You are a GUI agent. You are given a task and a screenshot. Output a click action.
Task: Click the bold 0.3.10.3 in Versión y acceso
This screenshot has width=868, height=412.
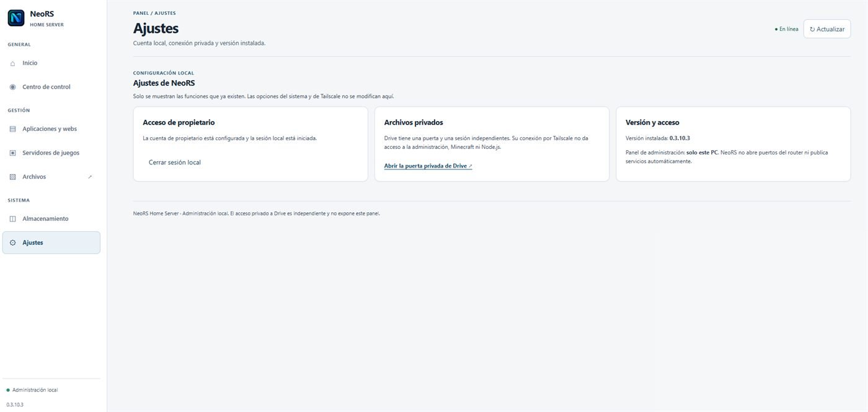(x=680, y=138)
